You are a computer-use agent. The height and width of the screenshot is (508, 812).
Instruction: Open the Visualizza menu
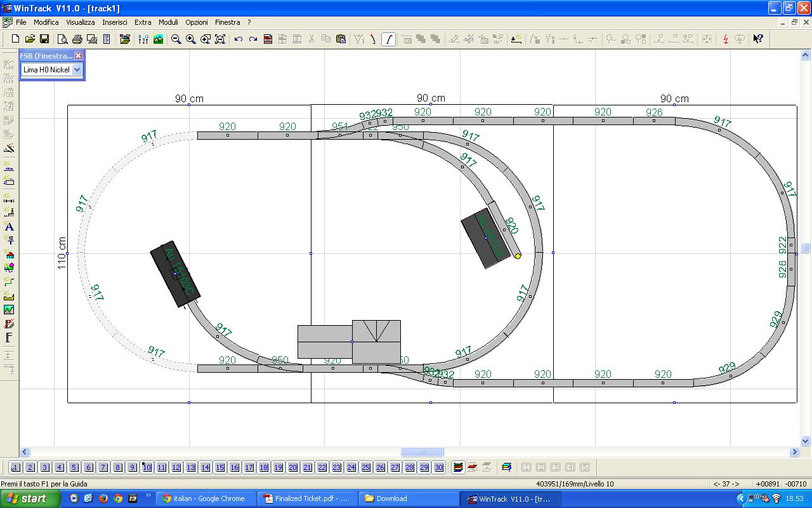click(x=81, y=22)
